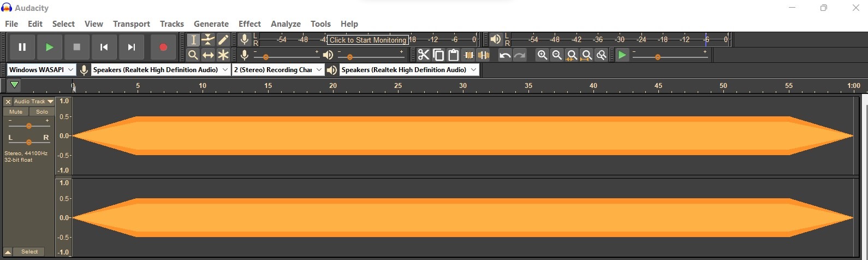Click the Copy icon
The image size is (868, 260).
click(x=438, y=55)
